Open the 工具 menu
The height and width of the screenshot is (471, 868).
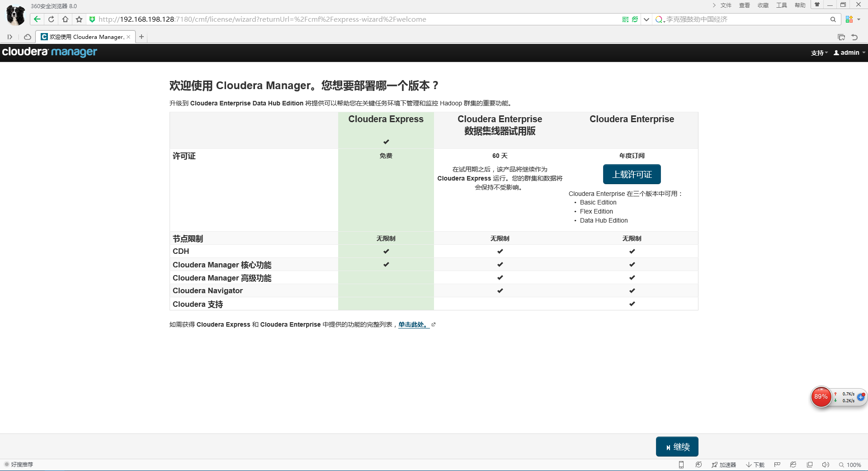click(782, 5)
